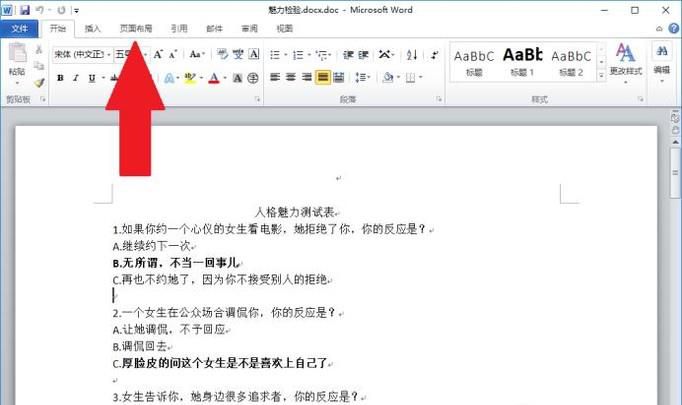Screen dimensions: 682x405
Task: Click the Enclose Characters circled icon
Action: pos(253,78)
